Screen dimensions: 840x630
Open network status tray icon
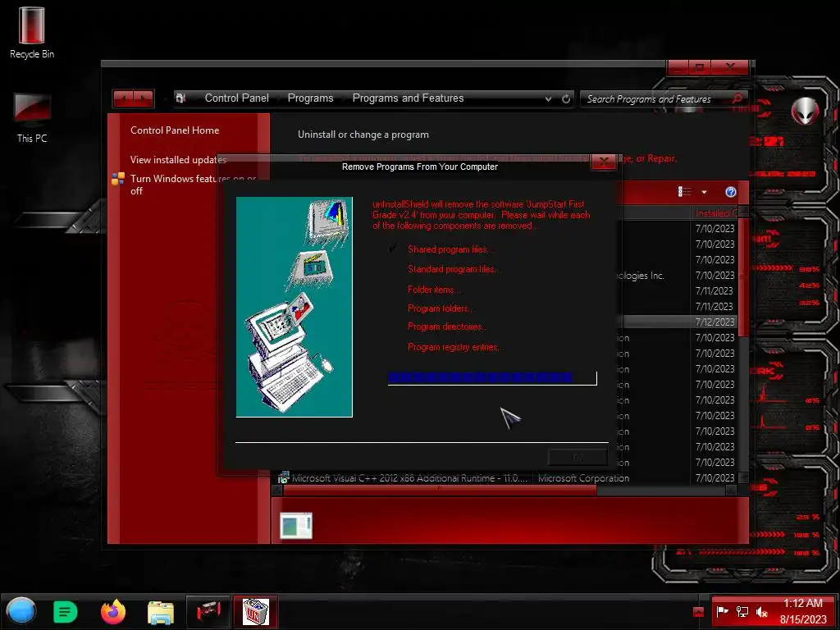[x=742, y=611]
